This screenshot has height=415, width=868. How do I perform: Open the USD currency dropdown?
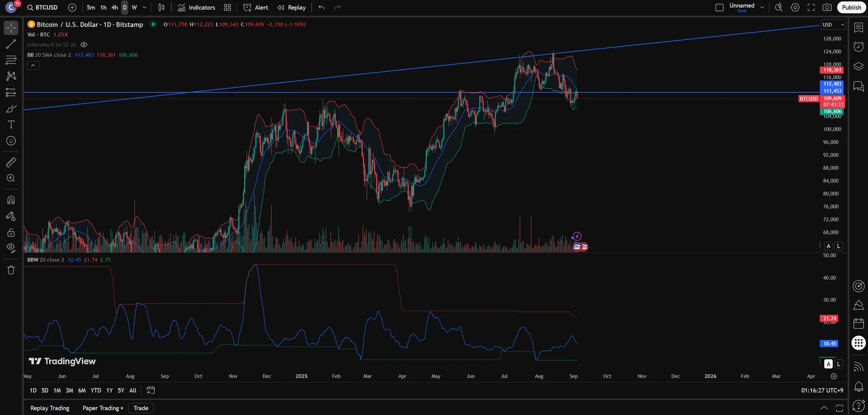tap(833, 24)
